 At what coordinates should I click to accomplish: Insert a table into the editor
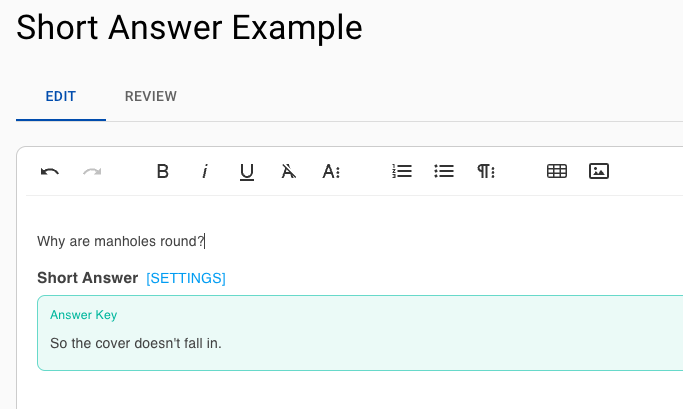click(x=557, y=171)
